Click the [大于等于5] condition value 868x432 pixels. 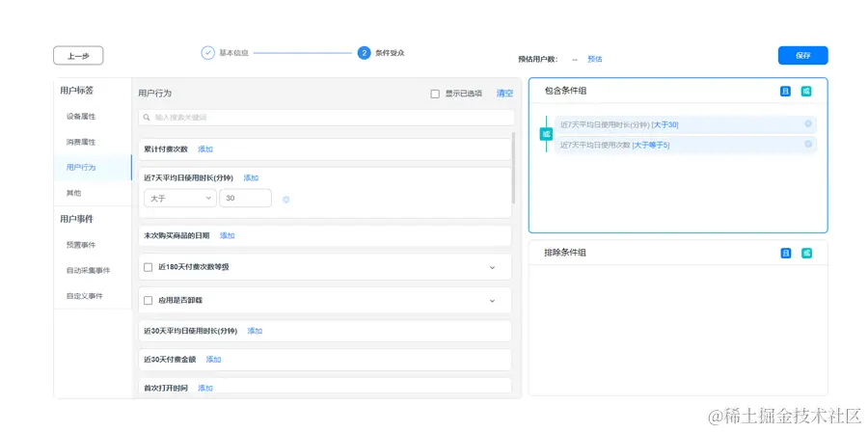pyautogui.click(x=651, y=145)
